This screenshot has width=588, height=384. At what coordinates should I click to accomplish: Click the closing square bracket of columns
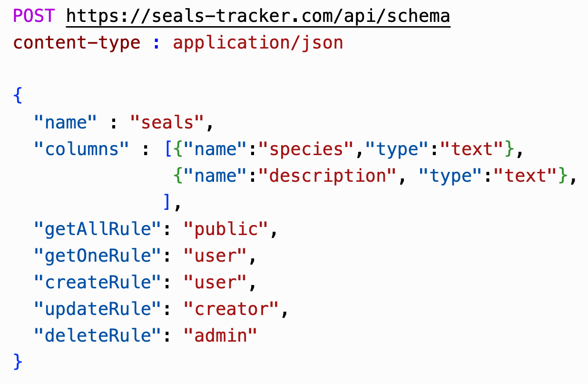167,203
